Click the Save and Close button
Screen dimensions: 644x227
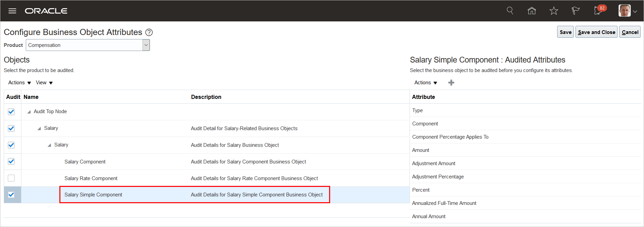click(596, 32)
